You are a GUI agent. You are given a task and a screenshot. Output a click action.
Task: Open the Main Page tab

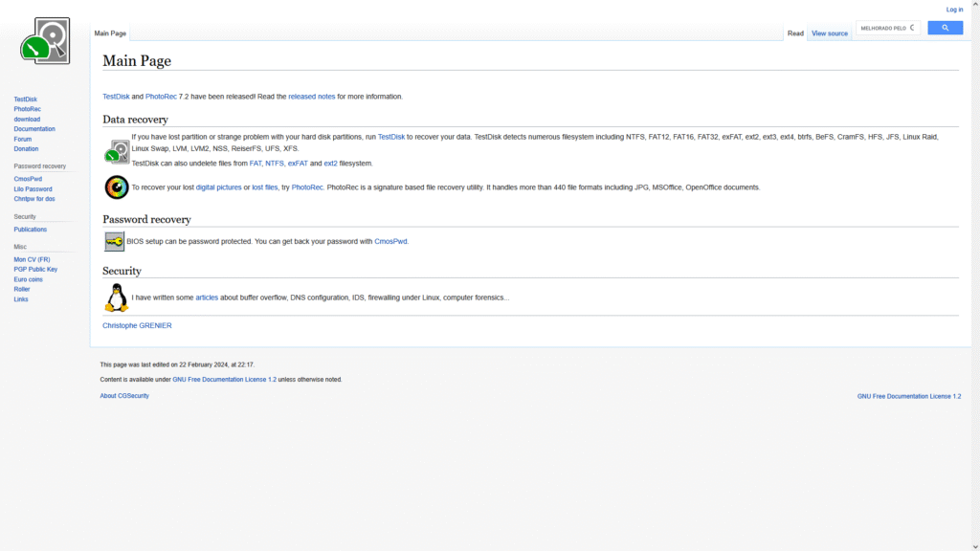click(x=110, y=33)
